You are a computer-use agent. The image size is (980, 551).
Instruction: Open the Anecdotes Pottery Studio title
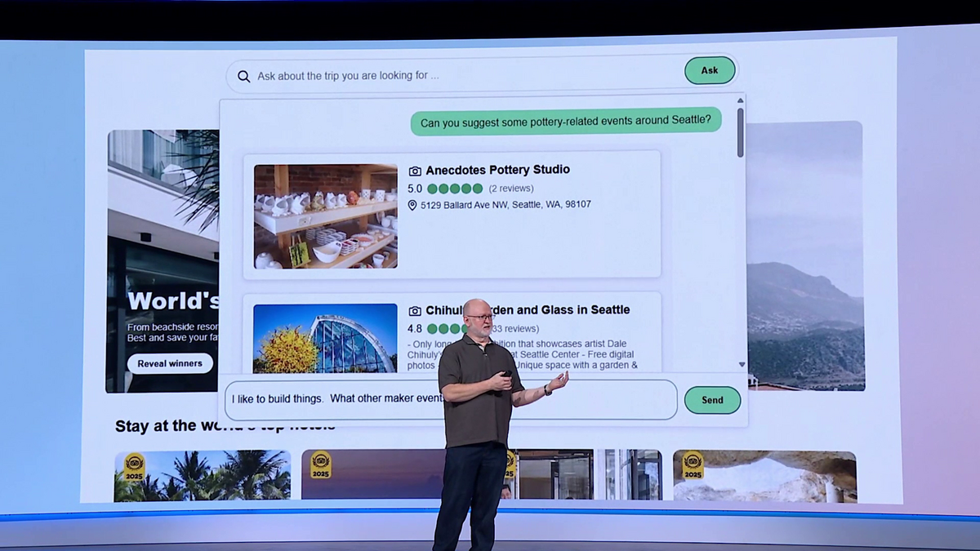coord(497,170)
